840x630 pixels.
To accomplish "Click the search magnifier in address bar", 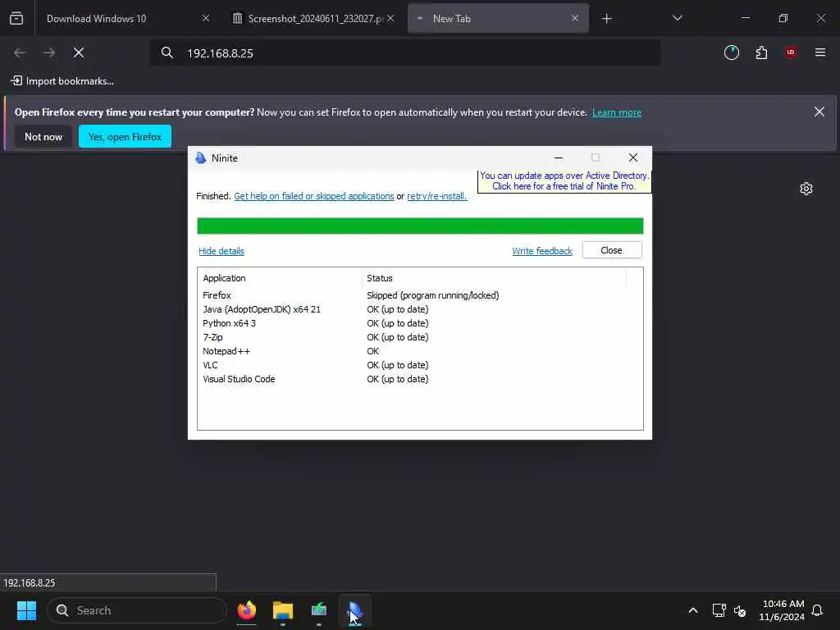I will point(167,52).
